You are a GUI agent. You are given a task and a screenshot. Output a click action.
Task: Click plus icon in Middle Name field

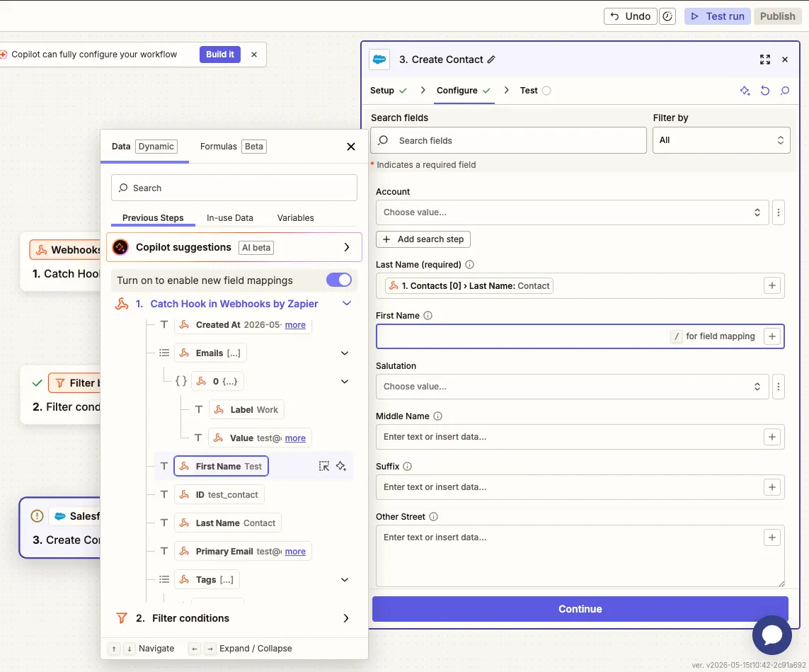tap(772, 437)
